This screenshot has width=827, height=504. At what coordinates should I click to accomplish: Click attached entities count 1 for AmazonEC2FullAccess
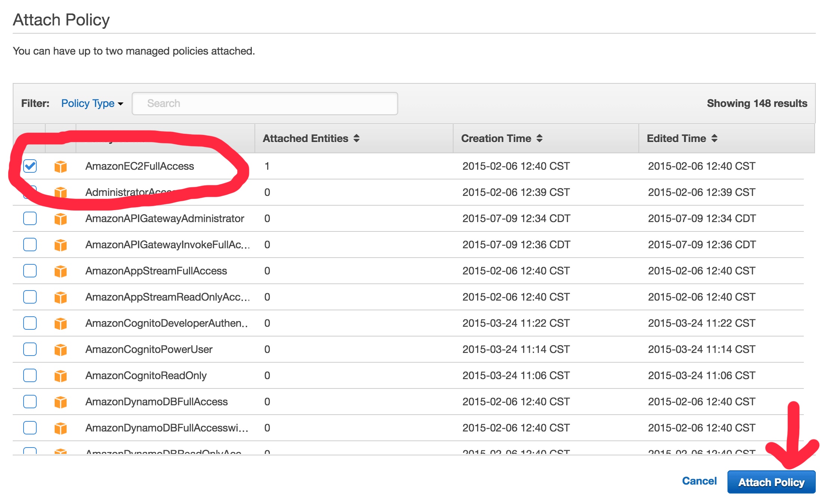click(x=267, y=166)
